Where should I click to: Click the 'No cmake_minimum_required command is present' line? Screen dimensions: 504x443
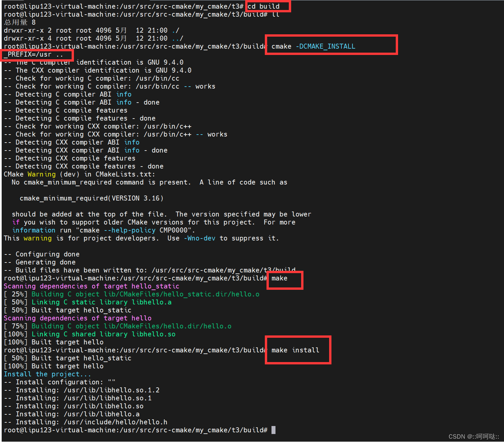point(149,182)
